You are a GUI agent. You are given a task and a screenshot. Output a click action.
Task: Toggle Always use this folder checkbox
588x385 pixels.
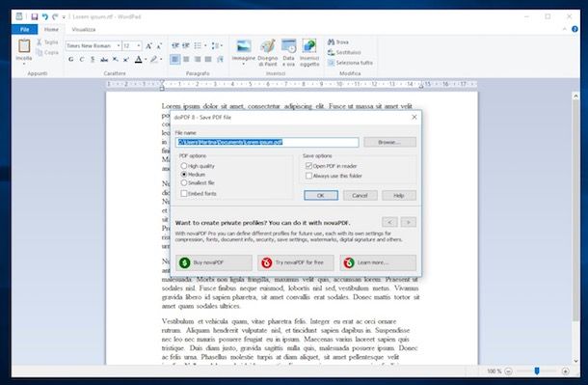pyautogui.click(x=308, y=176)
